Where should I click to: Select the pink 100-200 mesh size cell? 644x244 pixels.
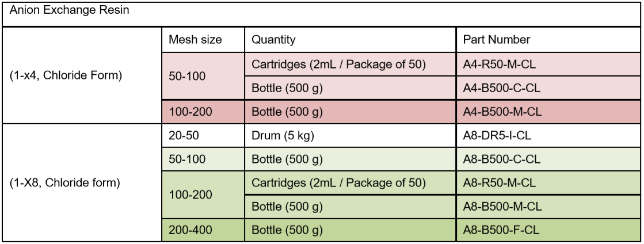tap(190, 112)
